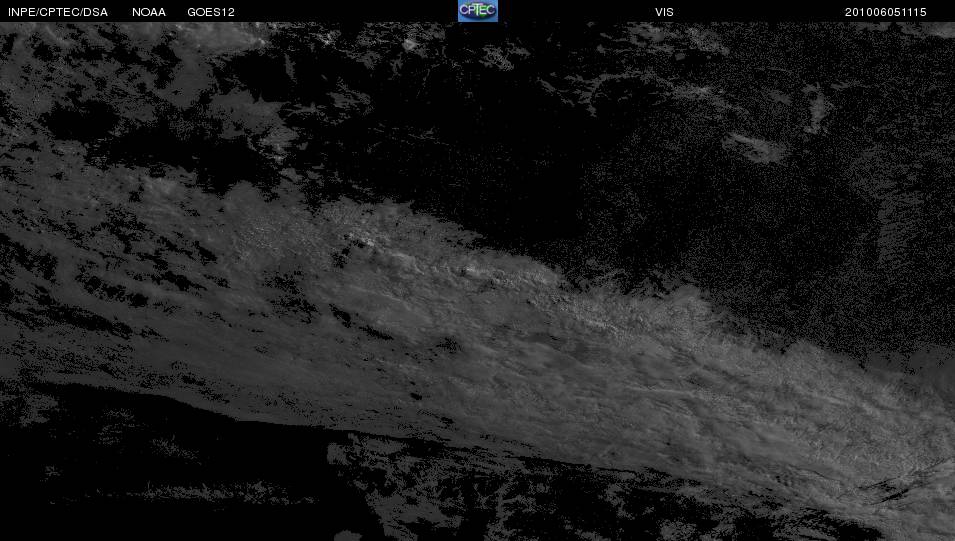Click the GOES12 satellite label
Screen dimensions: 955x541
(211, 12)
